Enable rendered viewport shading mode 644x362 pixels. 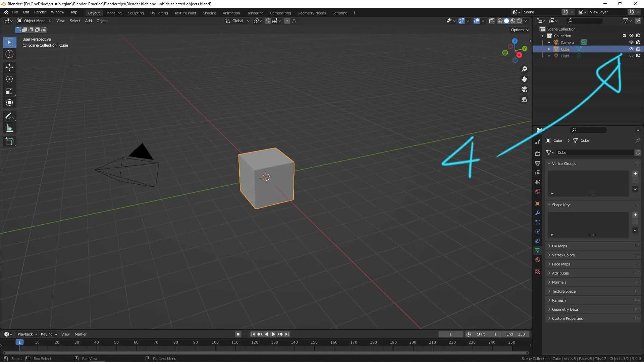pos(519,20)
